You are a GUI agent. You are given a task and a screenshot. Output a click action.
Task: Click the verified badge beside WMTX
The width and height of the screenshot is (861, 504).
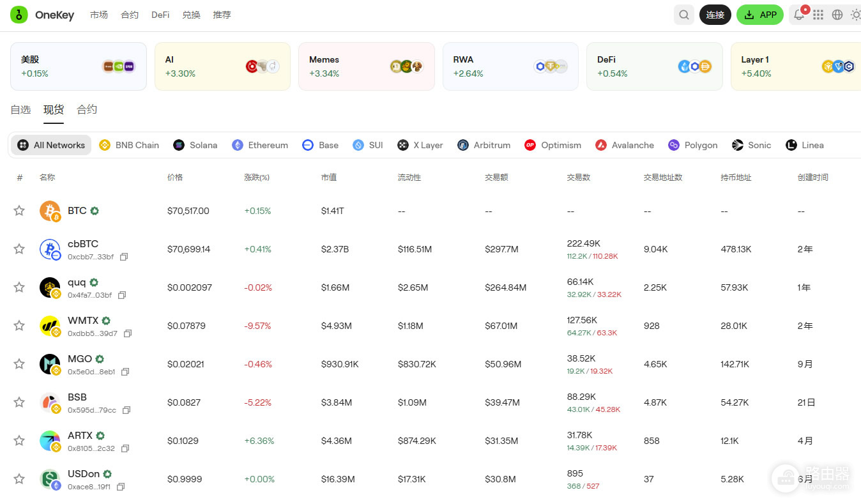click(106, 321)
